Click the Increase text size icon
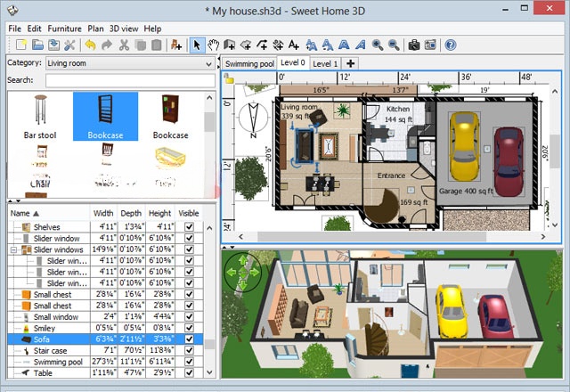570x392 pixels. pyautogui.click(x=311, y=45)
